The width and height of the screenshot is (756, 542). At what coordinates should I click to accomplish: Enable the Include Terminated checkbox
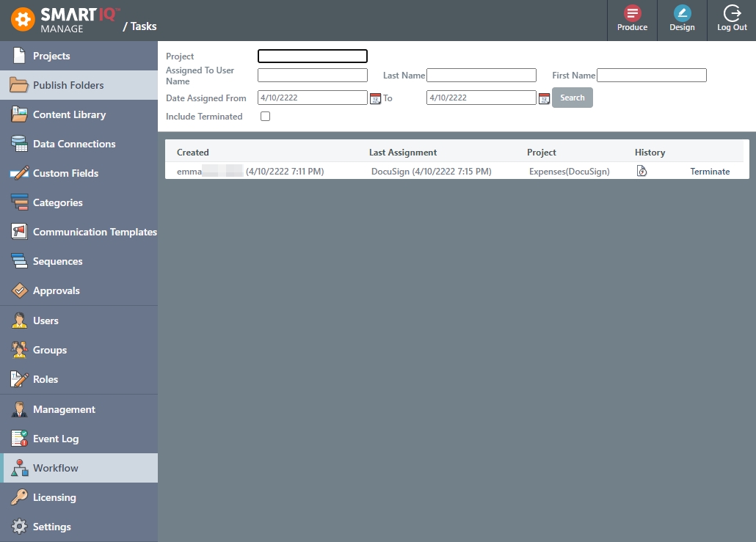point(265,116)
